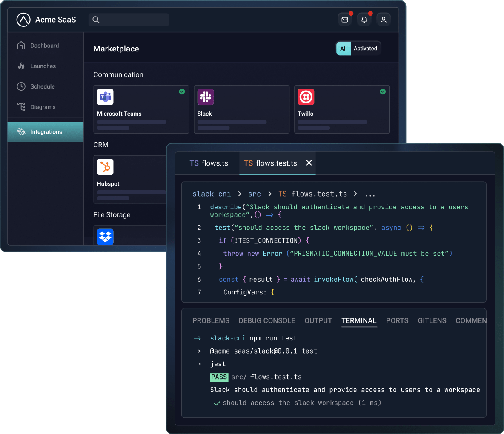The height and width of the screenshot is (434, 504).
Task: Click the Acme SaaS logo icon
Action: pyautogui.click(x=23, y=20)
